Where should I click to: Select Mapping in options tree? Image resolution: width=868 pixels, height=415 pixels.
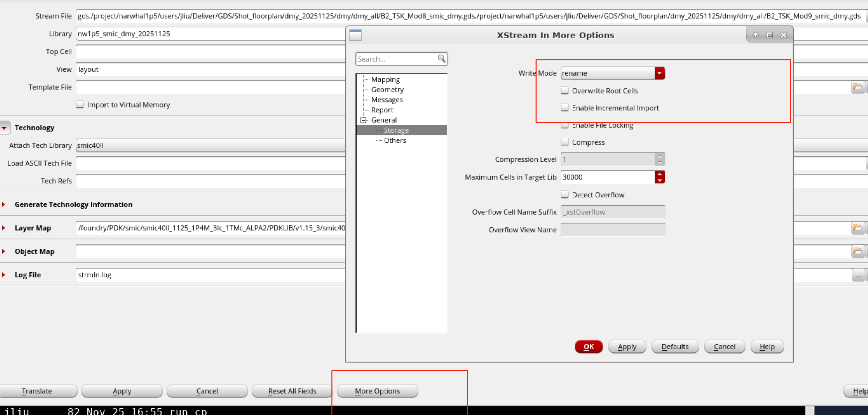coord(385,79)
